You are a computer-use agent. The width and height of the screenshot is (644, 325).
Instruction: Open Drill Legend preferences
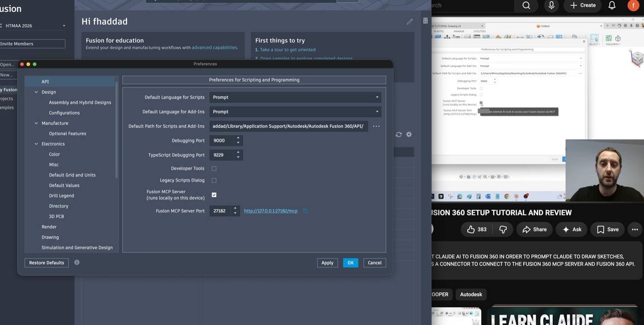(61, 196)
